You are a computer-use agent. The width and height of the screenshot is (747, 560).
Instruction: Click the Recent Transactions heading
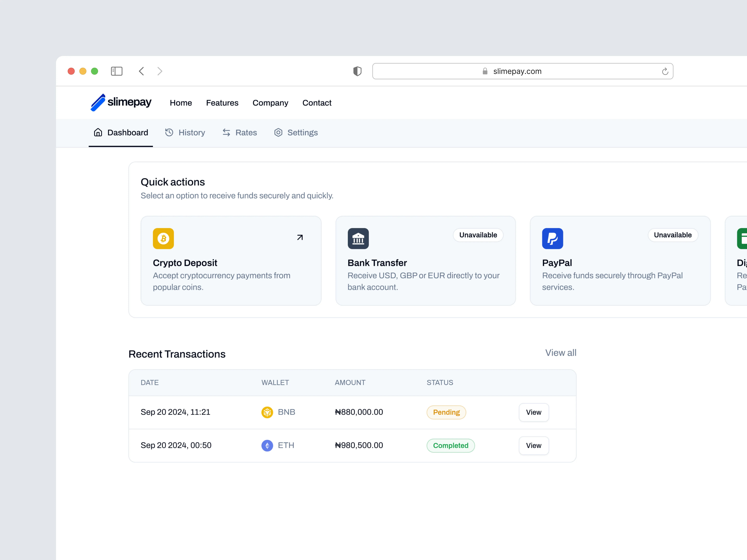(177, 354)
